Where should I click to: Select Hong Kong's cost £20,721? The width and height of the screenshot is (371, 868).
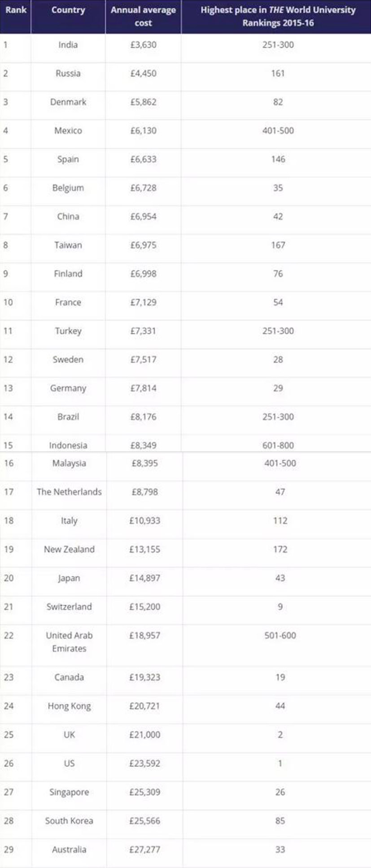point(144,706)
